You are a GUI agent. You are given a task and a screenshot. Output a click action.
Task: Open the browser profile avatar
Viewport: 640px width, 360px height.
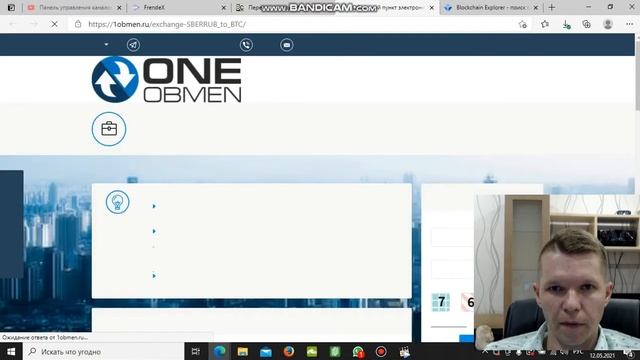click(608, 24)
